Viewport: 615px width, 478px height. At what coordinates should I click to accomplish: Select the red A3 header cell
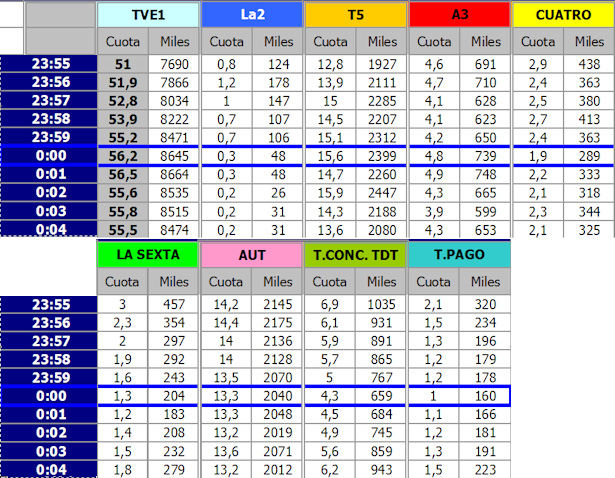point(459,15)
